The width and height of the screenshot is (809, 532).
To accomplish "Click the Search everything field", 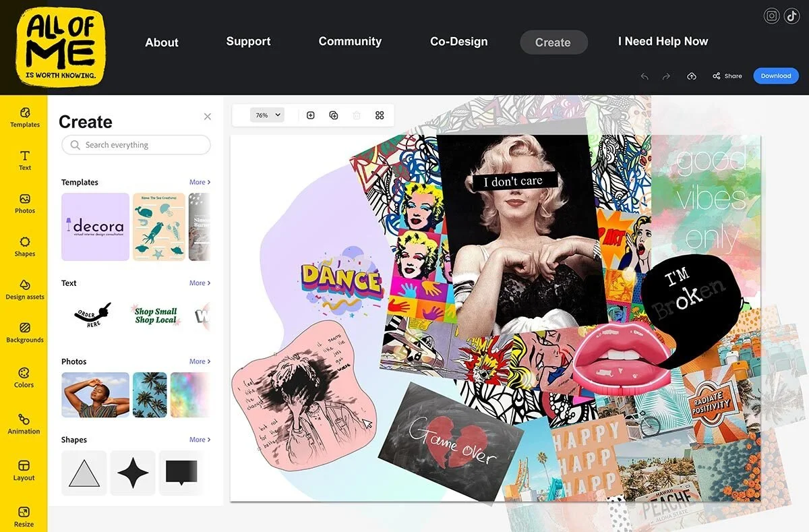I will pos(136,145).
